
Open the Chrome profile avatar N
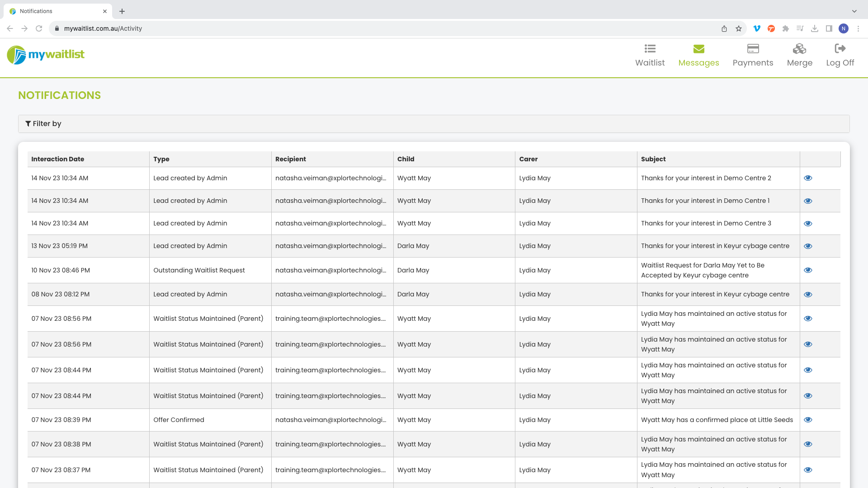pos(843,28)
